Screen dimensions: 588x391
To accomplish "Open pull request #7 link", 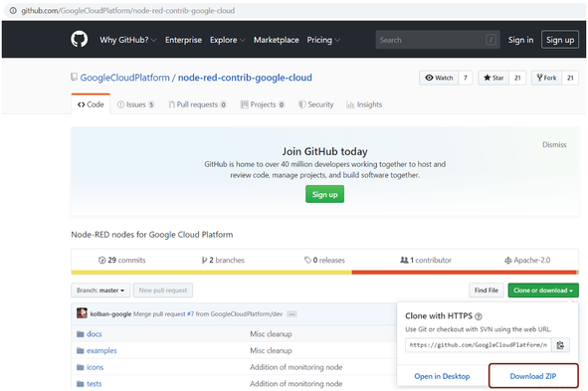I will (190, 313).
